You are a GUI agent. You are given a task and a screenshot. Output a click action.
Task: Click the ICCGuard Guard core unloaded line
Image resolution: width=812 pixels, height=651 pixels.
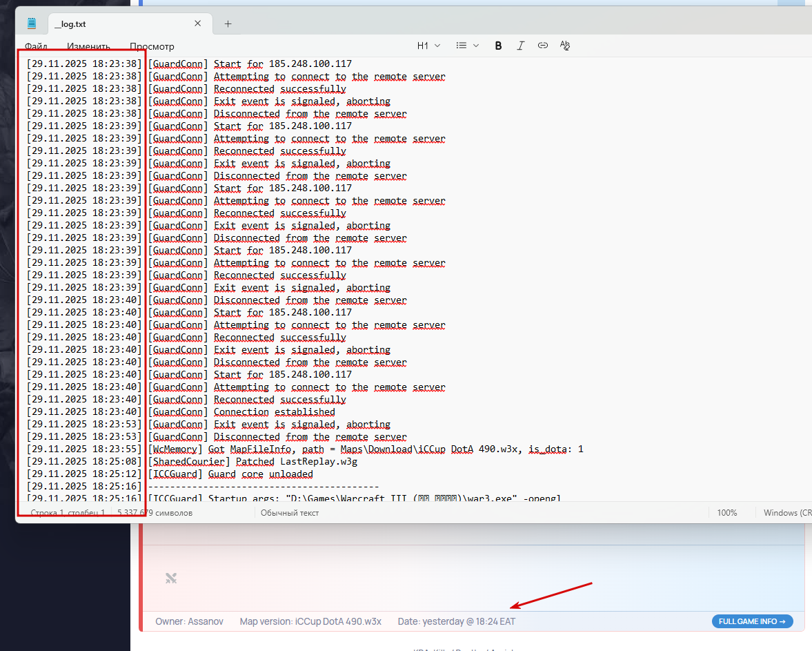(170, 474)
